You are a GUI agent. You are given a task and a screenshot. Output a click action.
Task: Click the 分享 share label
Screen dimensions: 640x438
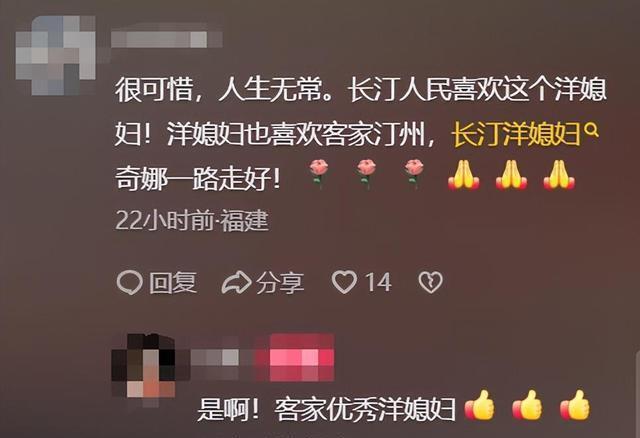(x=280, y=282)
